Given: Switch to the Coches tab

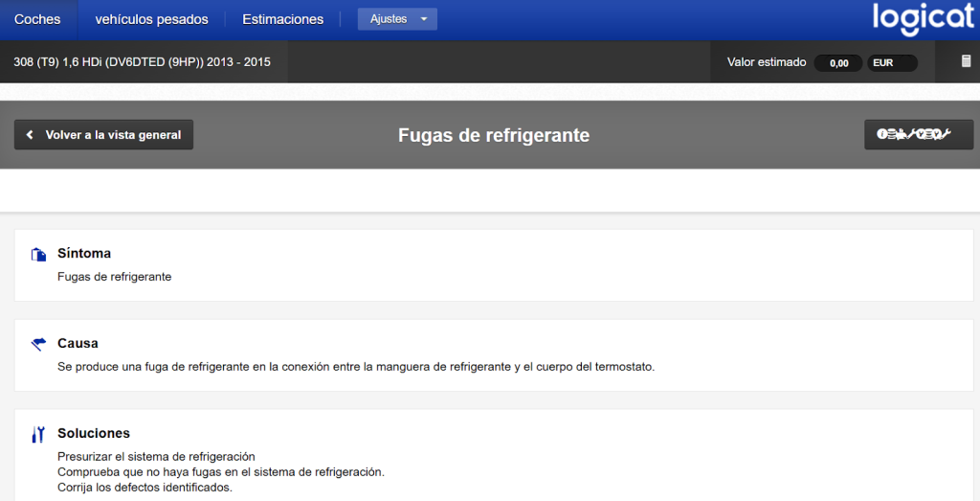Looking at the screenshot, I should [x=37, y=19].
